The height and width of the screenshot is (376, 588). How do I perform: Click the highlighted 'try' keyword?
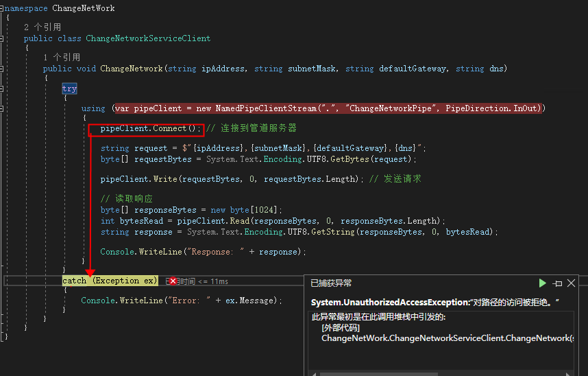[x=69, y=89]
